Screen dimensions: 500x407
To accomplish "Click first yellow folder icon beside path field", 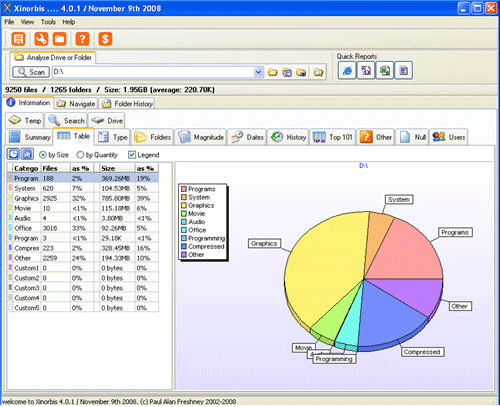I will click(x=273, y=72).
